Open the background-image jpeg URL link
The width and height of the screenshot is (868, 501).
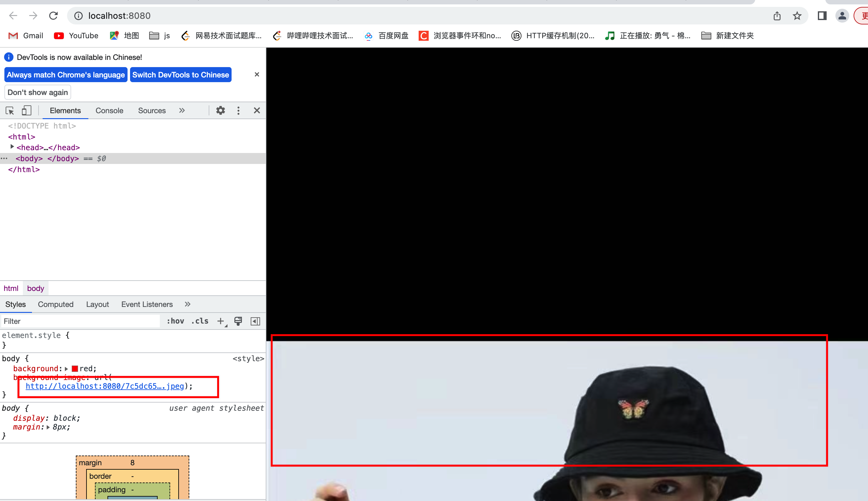pos(105,386)
